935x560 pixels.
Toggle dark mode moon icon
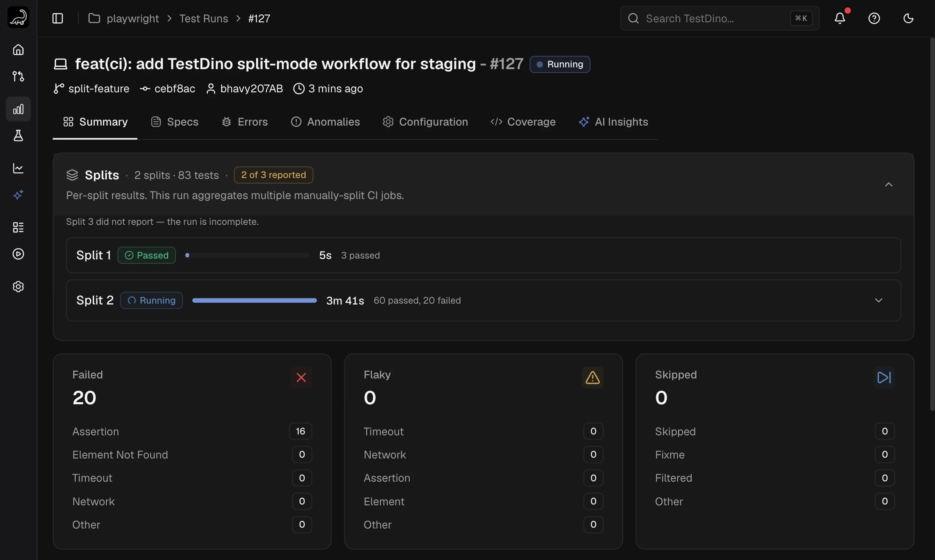(908, 18)
